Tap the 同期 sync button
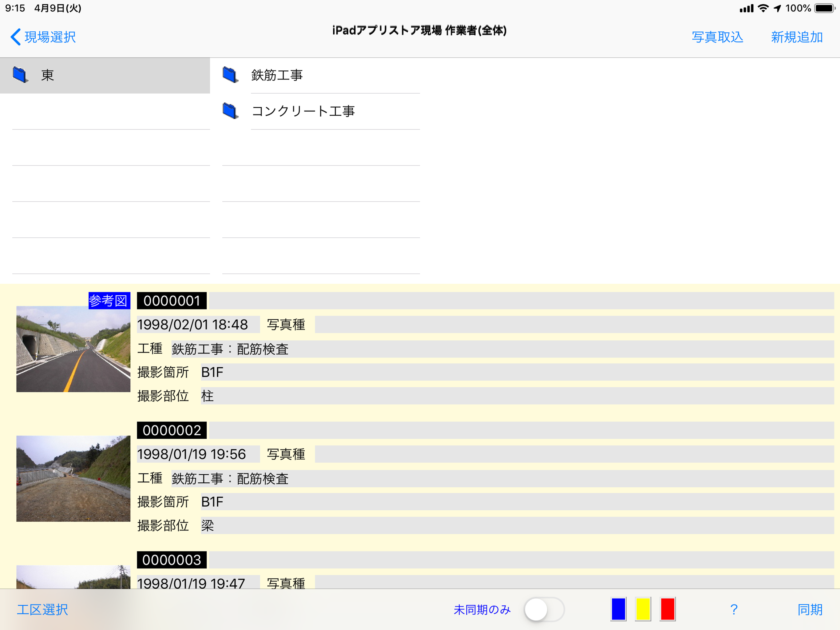Image resolution: width=840 pixels, height=630 pixels. coord(810,609)
